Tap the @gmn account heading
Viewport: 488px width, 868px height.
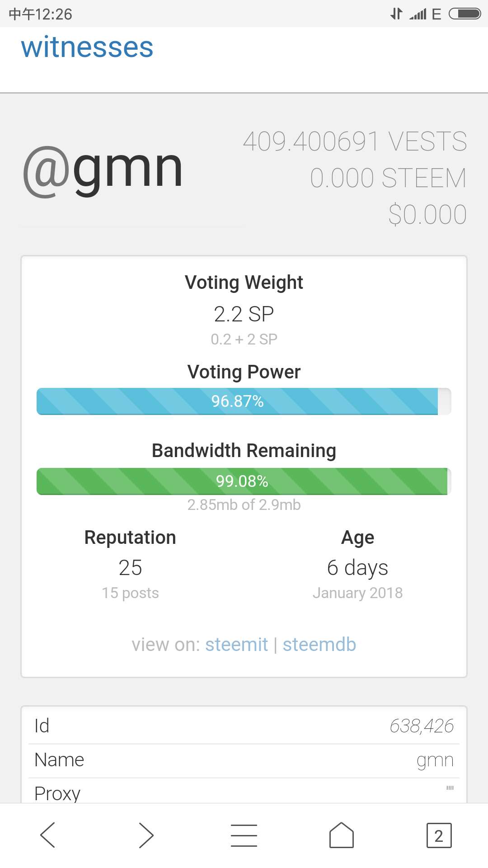103,170
